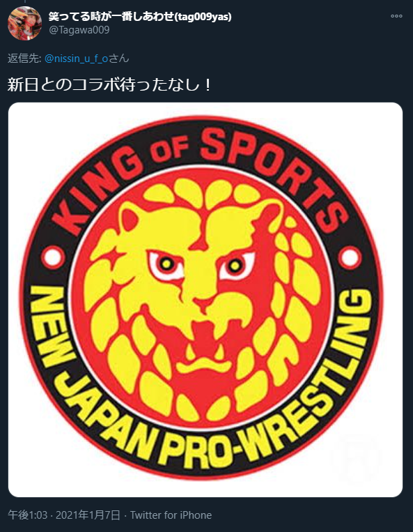Viewport: 413px width, 532px height.
Task: Open the Twitter for iPhone source link
Action: [171, 515]
